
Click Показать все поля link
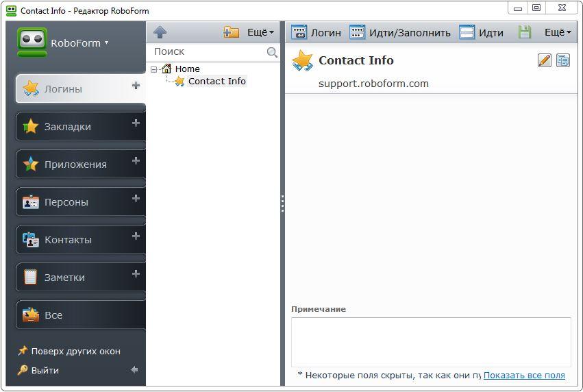point(524,376)
